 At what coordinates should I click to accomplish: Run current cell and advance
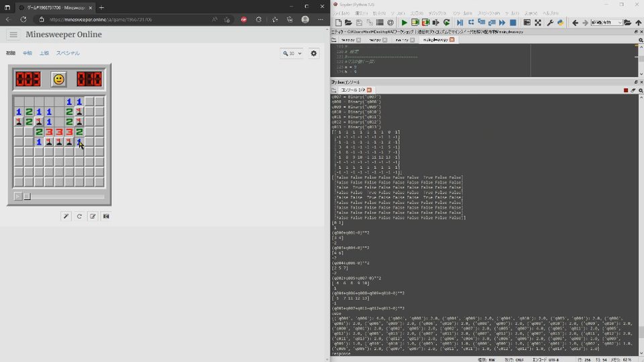coord(425,23)
